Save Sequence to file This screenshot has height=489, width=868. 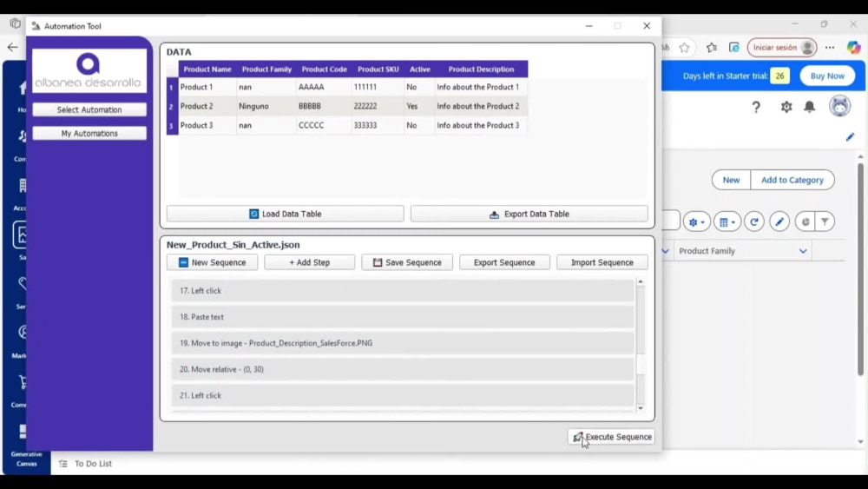(407, 262)
